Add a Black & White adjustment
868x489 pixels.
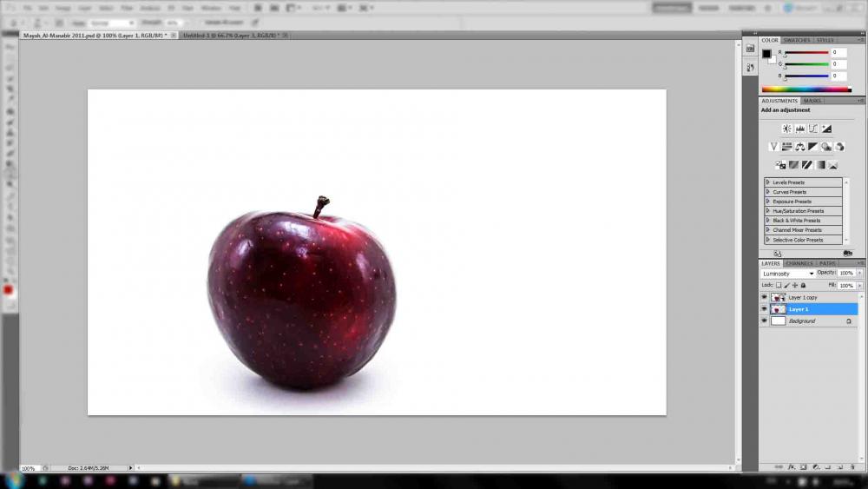tap(812, 147)
